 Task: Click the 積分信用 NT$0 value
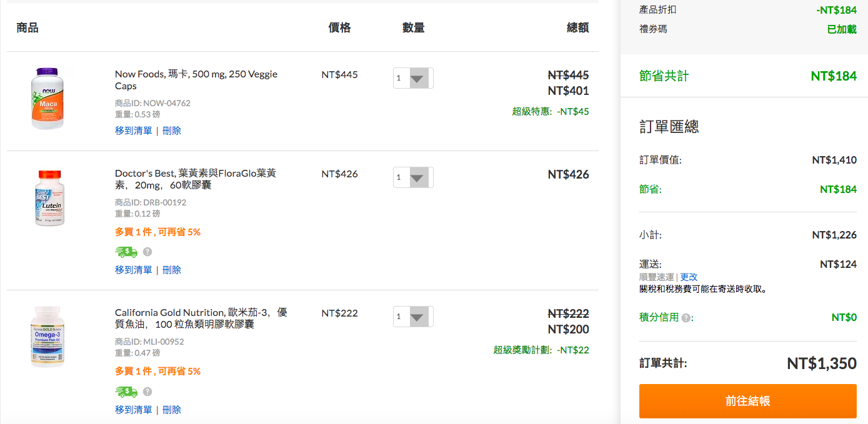[844, 317]
